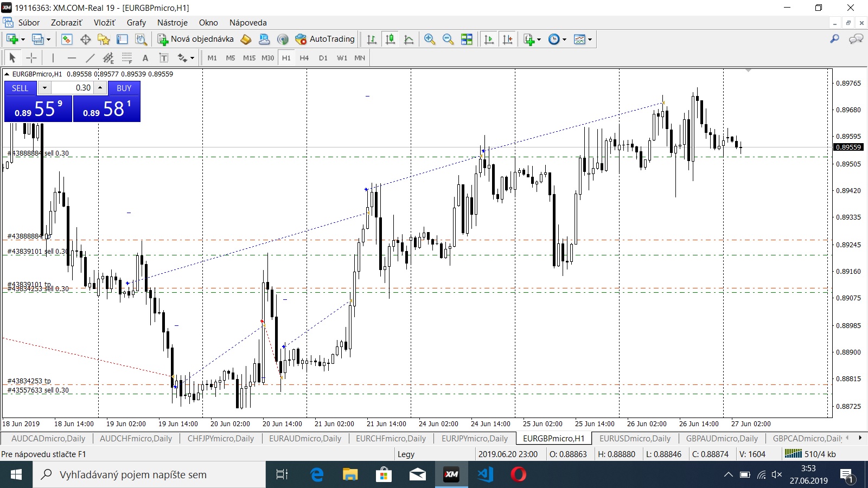The height and width of the screenshot is (488, 868).
Task: Switch chart to bar chart mode
Action: (x=372, y=39)
